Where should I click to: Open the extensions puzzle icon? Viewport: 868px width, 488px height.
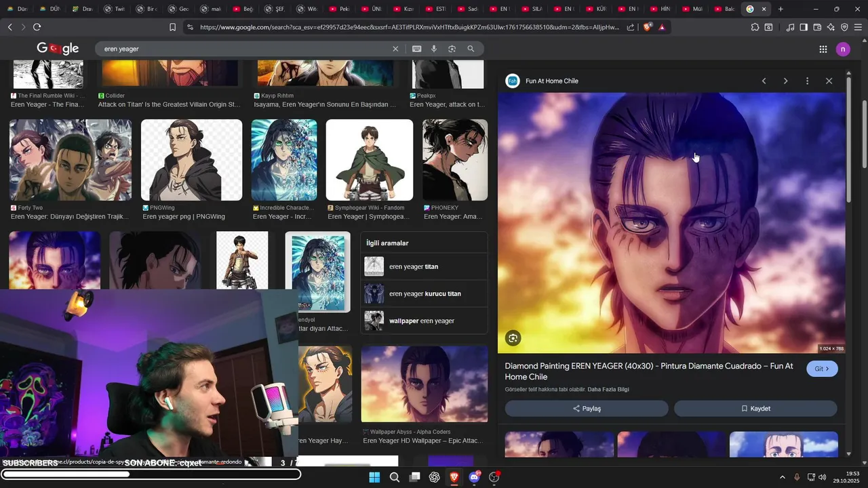(x=755, y=27)
